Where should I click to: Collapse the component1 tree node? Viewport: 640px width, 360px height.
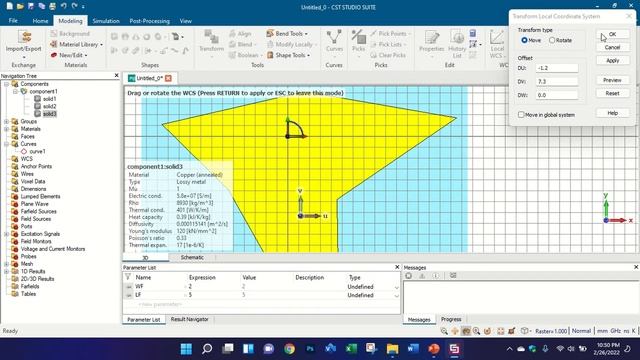click(x=16, y=91)
